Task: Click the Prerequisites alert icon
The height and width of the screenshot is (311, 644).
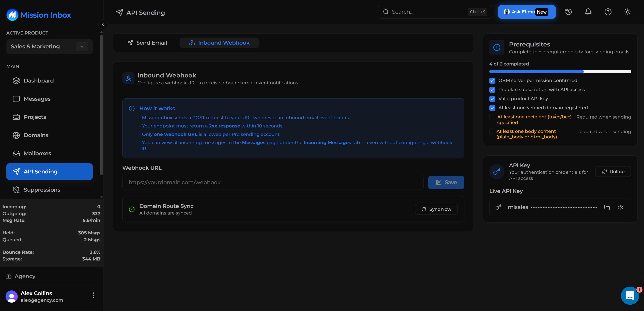Action: click(x=497, y=47)
